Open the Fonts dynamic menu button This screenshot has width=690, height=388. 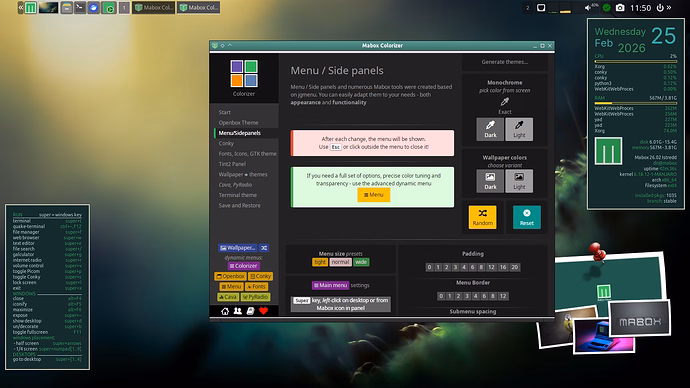(256, 287)
